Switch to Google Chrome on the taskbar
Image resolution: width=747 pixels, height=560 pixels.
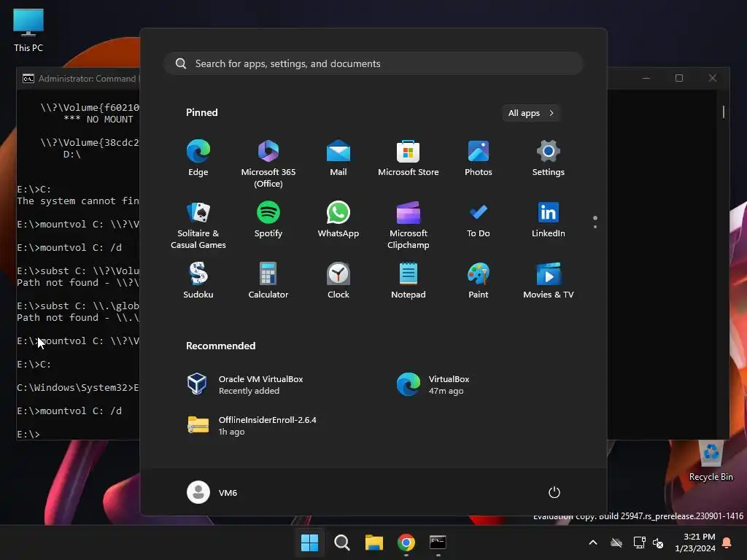pos(406,542)
